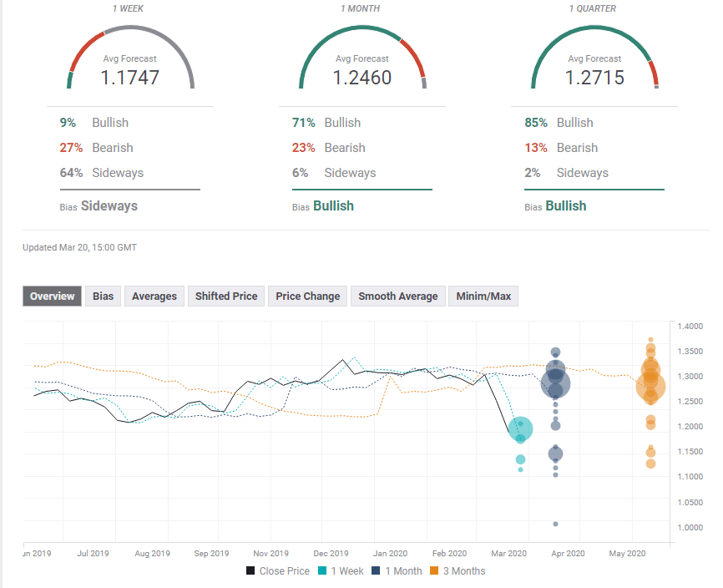The width and height of the screenshot is (723, 588).
Task: Click the currently active Overview tab
Action: tap(52, 296)
